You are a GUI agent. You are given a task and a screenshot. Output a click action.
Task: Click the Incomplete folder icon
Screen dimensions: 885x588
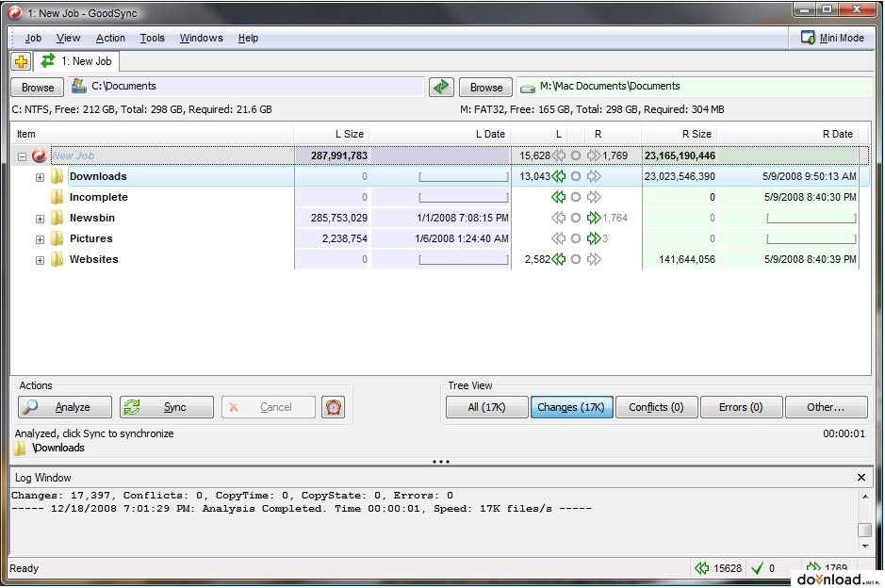tap(57, 197)
